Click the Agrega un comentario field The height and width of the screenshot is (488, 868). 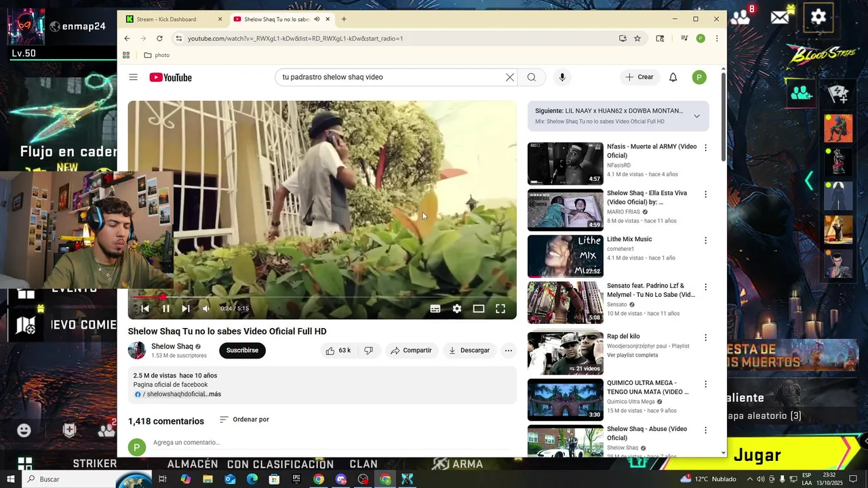click(x=331, y=443)
